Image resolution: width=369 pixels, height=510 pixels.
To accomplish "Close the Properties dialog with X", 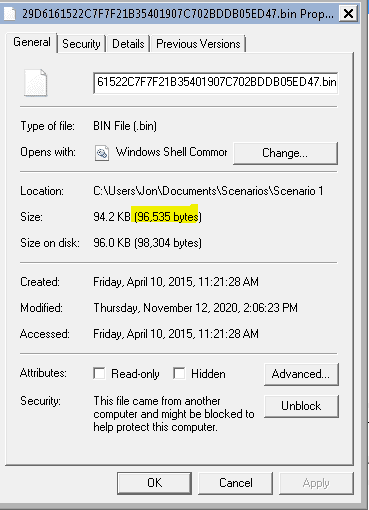I will tap(348, 14).
